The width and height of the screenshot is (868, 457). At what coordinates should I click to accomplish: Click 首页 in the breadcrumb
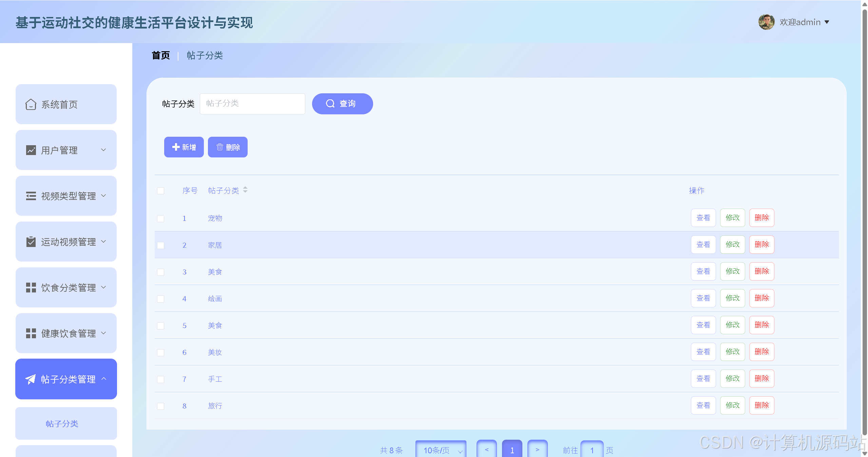point(161,55)
